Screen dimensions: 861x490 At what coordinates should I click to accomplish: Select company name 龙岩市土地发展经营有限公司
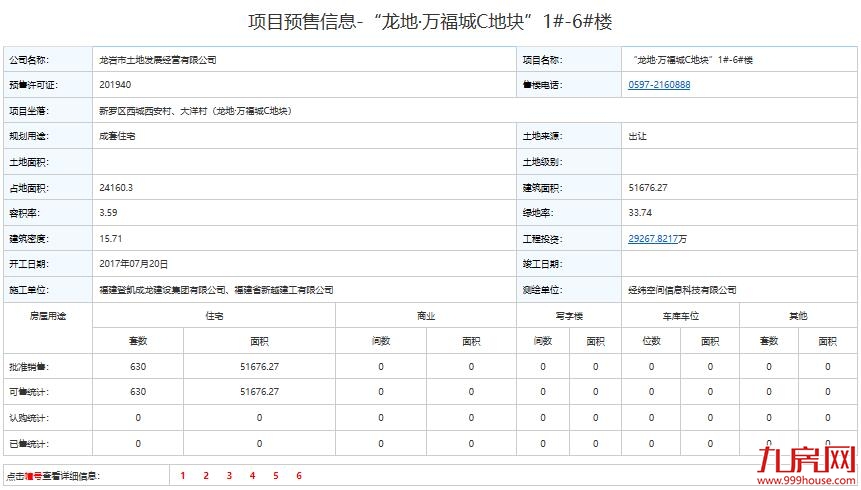point(158,60)
